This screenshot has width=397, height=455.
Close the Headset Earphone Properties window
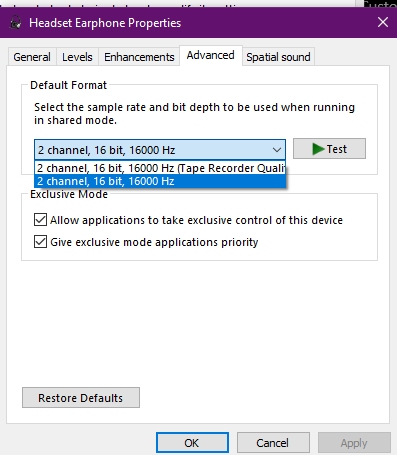383,23
